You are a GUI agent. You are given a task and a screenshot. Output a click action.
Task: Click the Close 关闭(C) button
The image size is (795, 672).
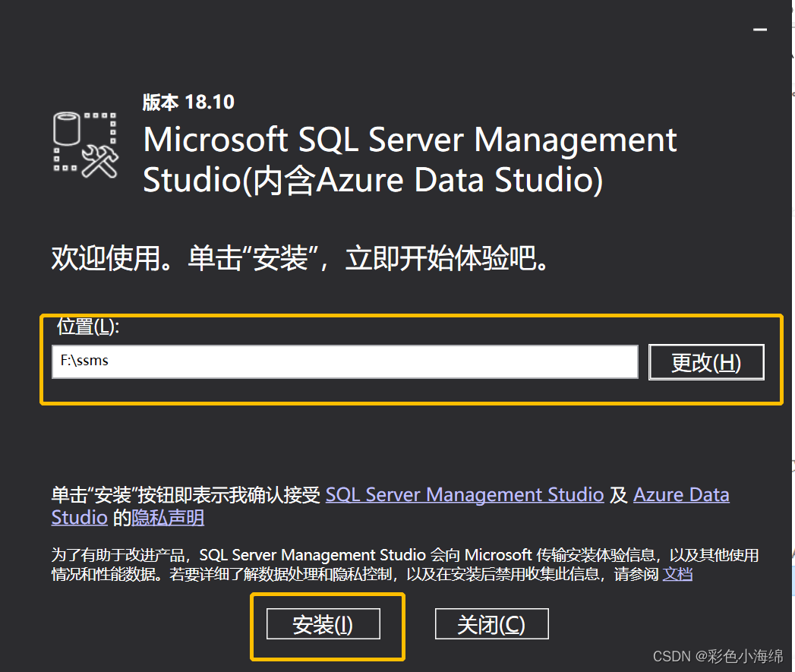(x=491, y=624)
